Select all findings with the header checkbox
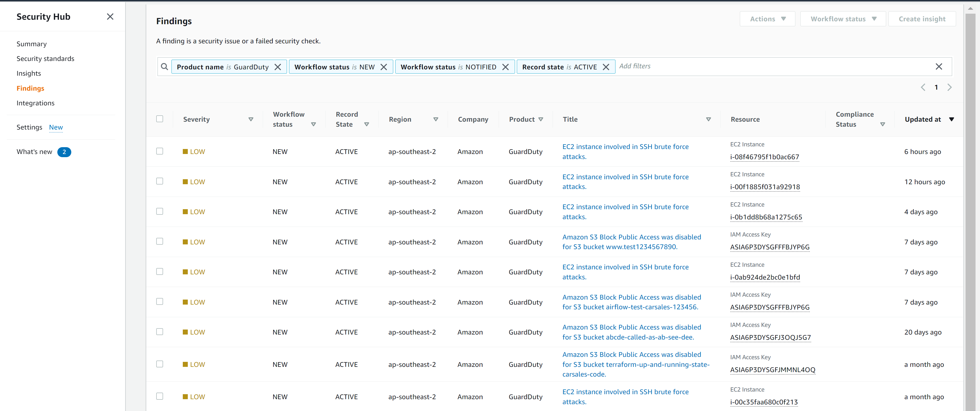980x411 pixels. tap(160, 119)
